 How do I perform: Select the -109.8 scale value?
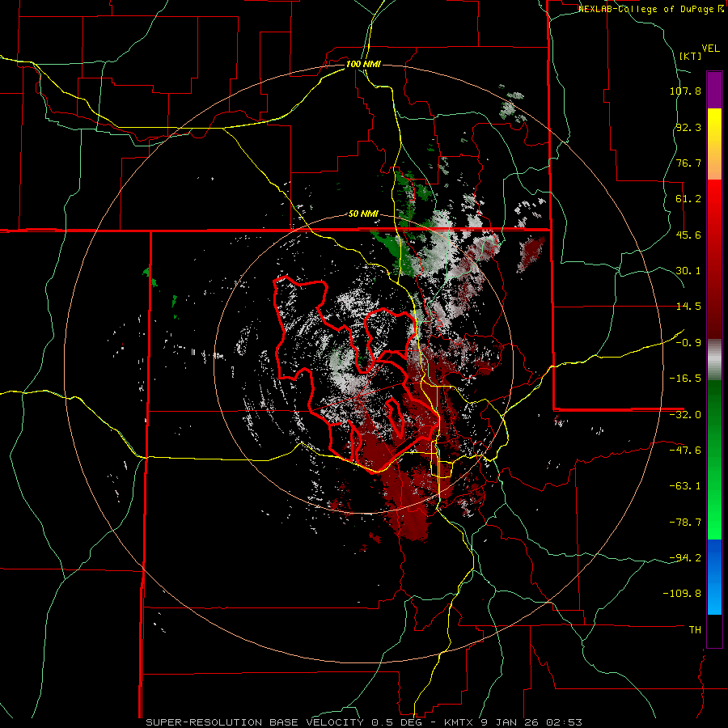(x=682, y=594)
